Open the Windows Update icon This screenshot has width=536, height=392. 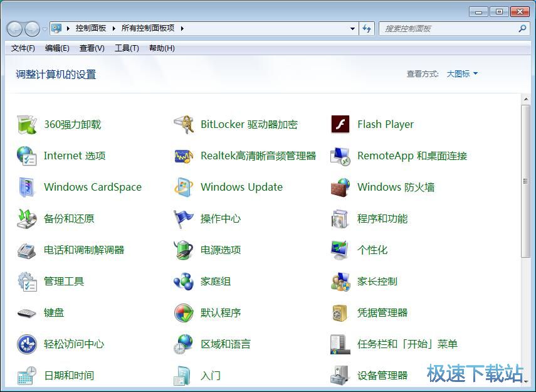[184, 187]
